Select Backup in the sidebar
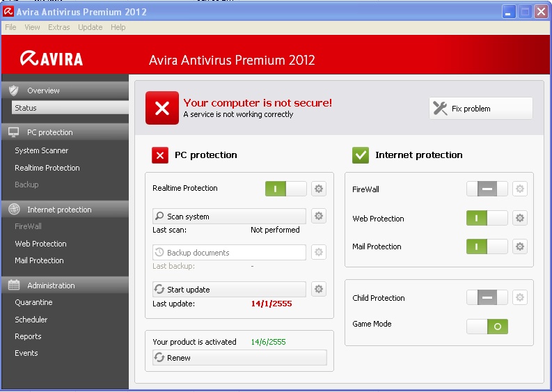552x392 pixels. [x=26, y=185]
